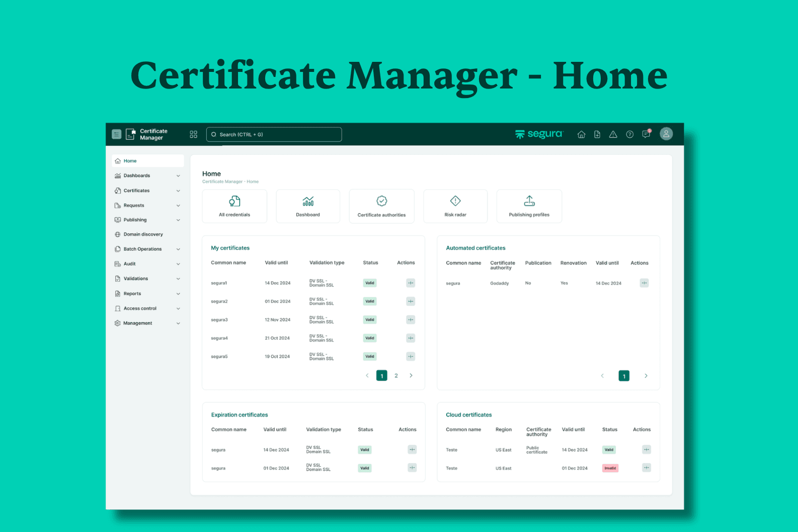The width and height of the screenshot is (798, 532).
Task: Expand the Reports chevron
Action: click(178, 294)
